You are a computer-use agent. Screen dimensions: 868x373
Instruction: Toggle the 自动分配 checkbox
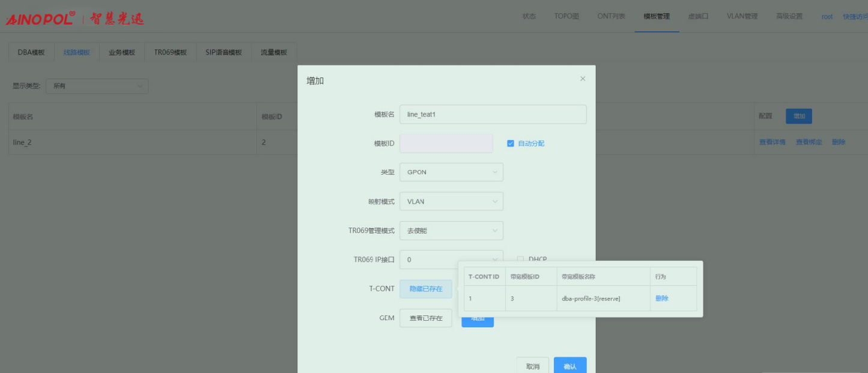[x=511, y=144]
